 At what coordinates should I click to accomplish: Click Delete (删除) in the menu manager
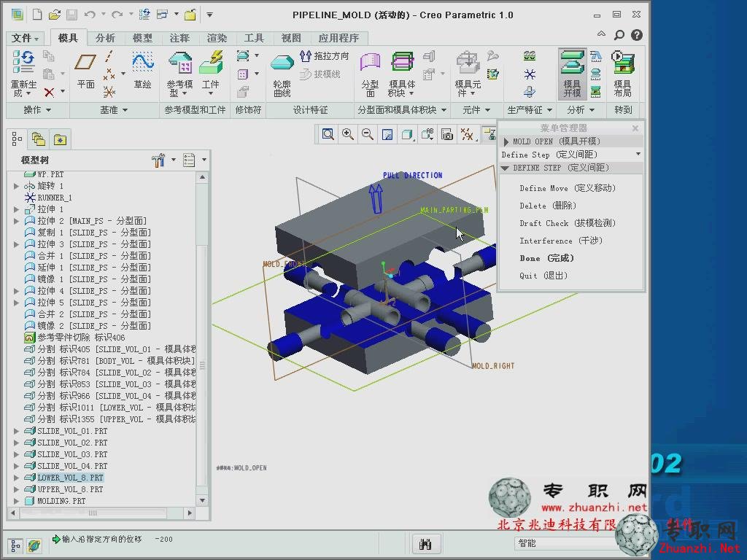pos(548,206)
